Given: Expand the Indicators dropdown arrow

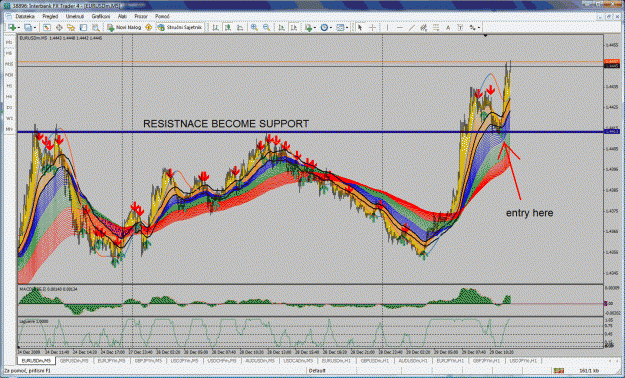Looking at the screenshot, I should (315, 28).
